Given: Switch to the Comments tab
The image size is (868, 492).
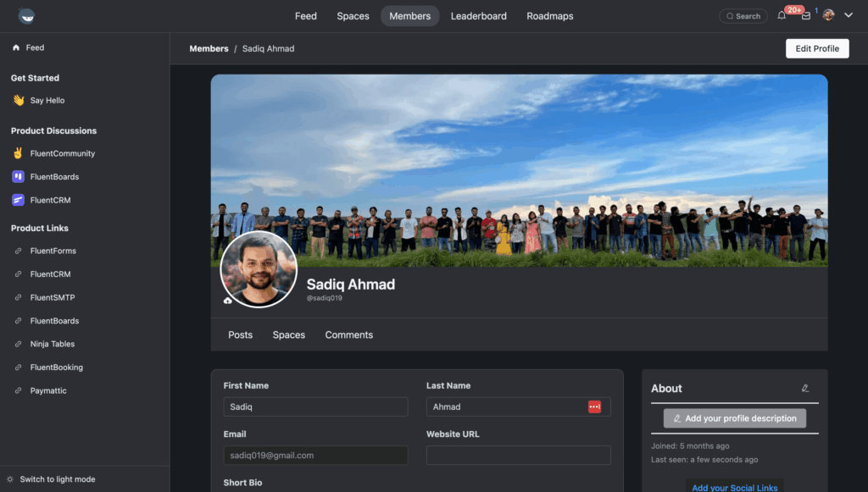Looking at the screenshot, I should point(348,334).
